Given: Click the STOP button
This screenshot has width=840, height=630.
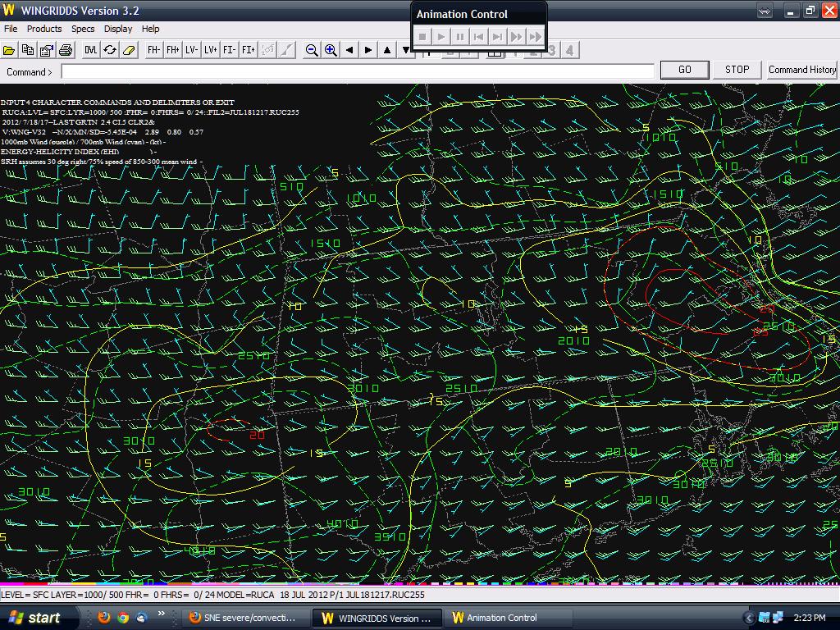Looking at the screenshot, I should coord(737,70).
